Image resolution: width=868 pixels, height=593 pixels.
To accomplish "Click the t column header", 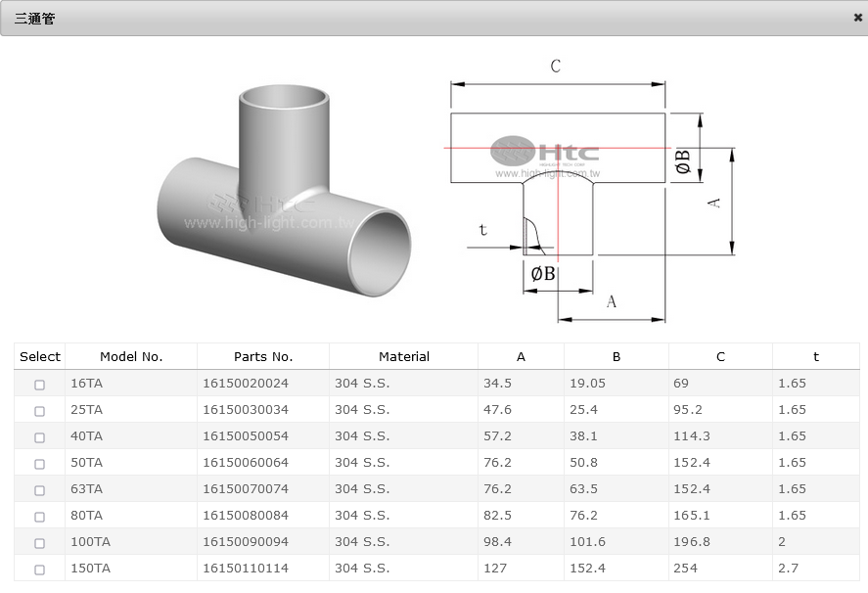I will 815,357.
